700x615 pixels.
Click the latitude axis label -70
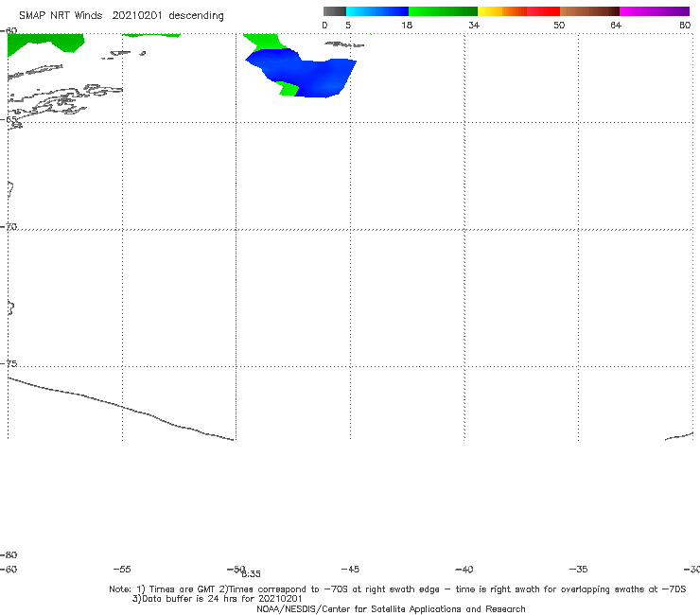tap(9, 227)
